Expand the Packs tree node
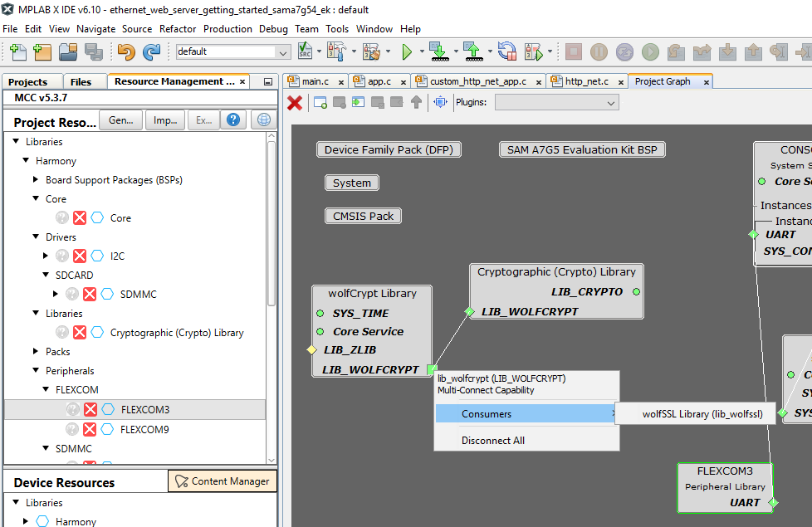Image resolution: width=812 pixels, height=527 pixels. 36,351
